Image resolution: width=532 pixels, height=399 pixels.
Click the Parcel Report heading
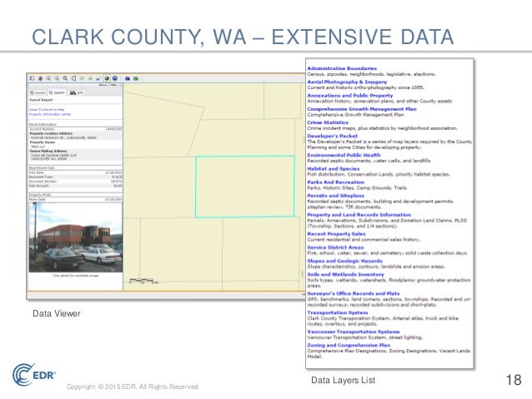pos(41,100)
